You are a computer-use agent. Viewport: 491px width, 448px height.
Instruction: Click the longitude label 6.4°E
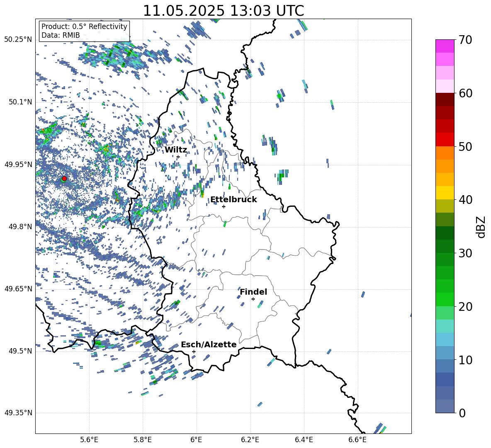[x=304, y=440]
